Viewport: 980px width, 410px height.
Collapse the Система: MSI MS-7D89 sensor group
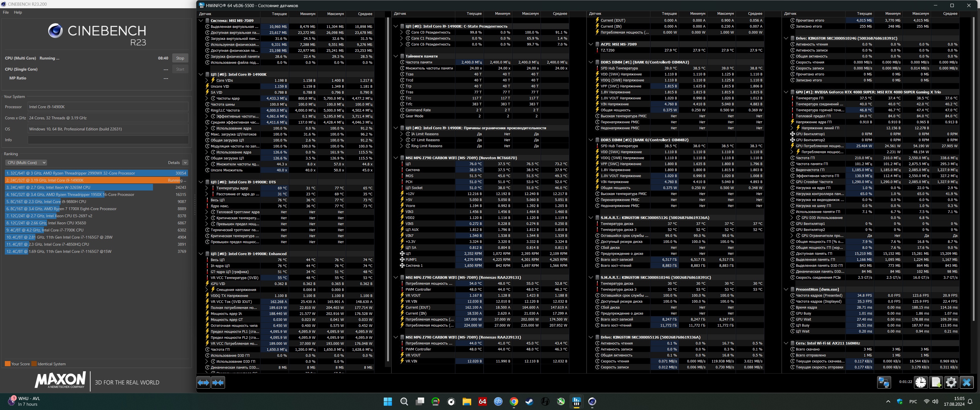(201, 20)
